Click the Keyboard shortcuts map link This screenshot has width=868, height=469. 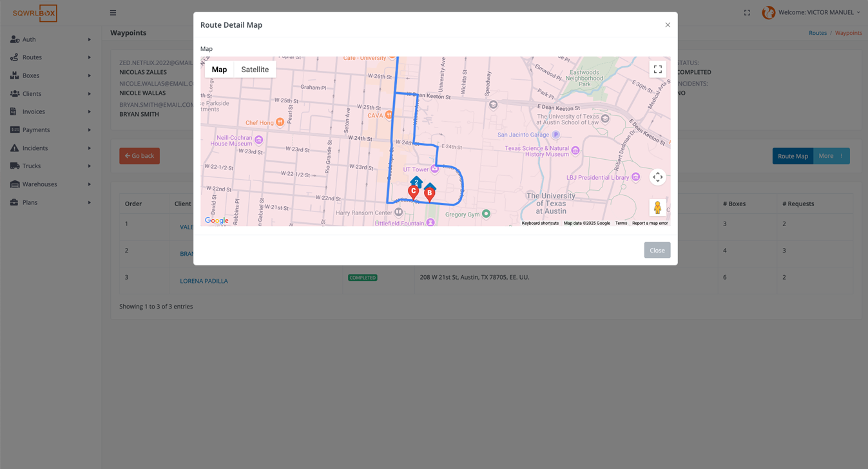click(540, 224)
